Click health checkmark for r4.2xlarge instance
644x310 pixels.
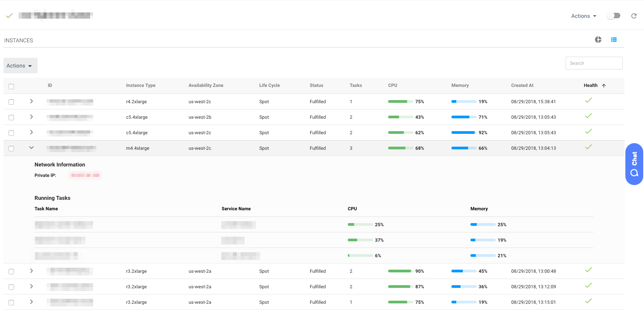[x=588, y=100]
